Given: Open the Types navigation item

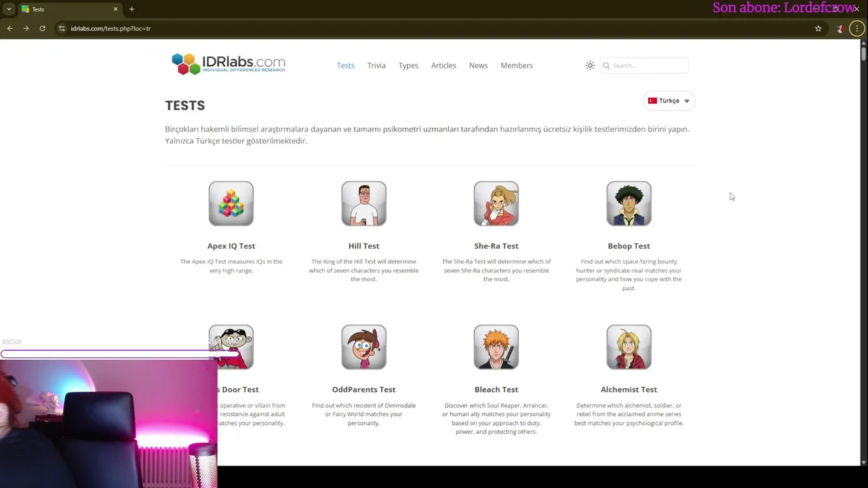Looking at the screenshot, I should (x=408, y=66).
